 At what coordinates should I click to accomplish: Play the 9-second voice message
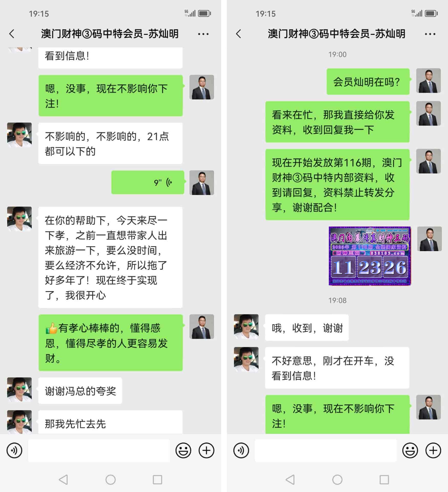click(148, 182)
